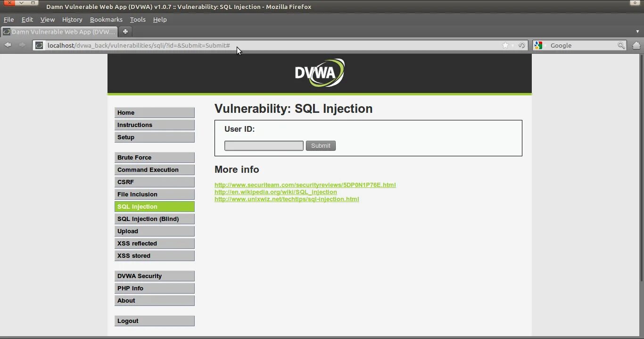The width and height of the screenshot is (644, 339).
Task: Click the More info heading
Action: tap(237, 169)
